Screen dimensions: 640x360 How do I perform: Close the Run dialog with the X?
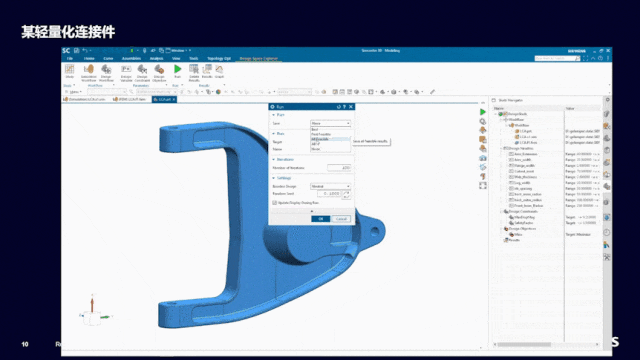point(351,107)
